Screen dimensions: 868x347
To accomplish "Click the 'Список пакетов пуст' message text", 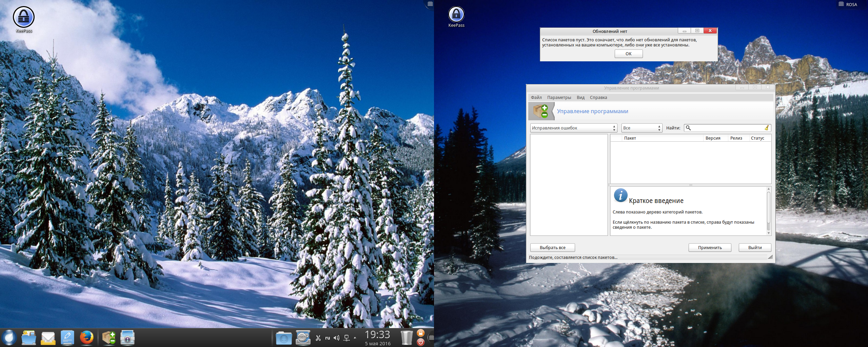I will pos(619,42).
